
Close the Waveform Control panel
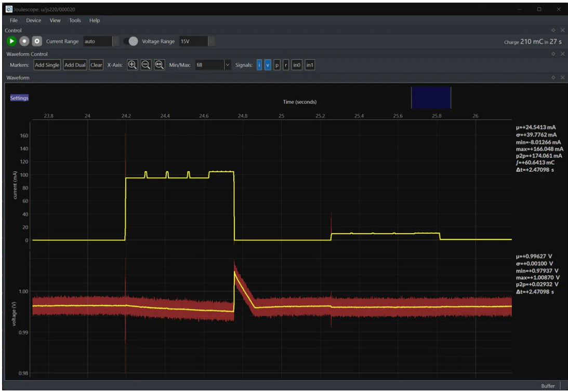563,54
